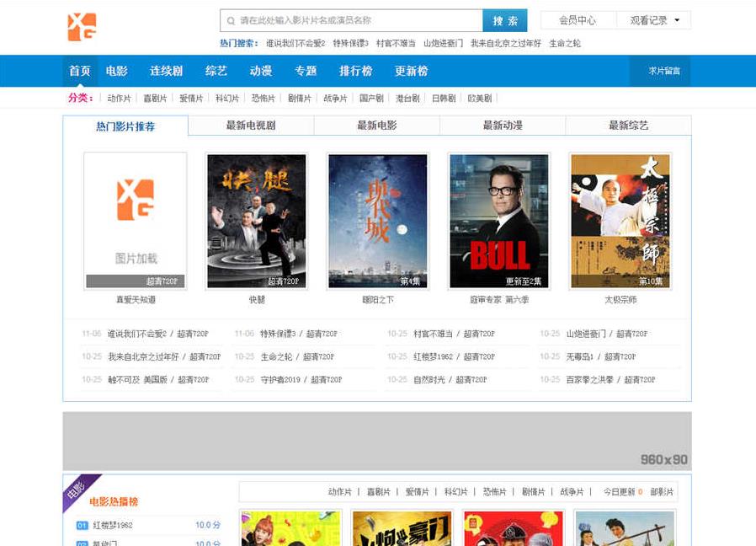Open the 会员中心 member center
This screenshot has height=546, width=756.
point(577,20)
